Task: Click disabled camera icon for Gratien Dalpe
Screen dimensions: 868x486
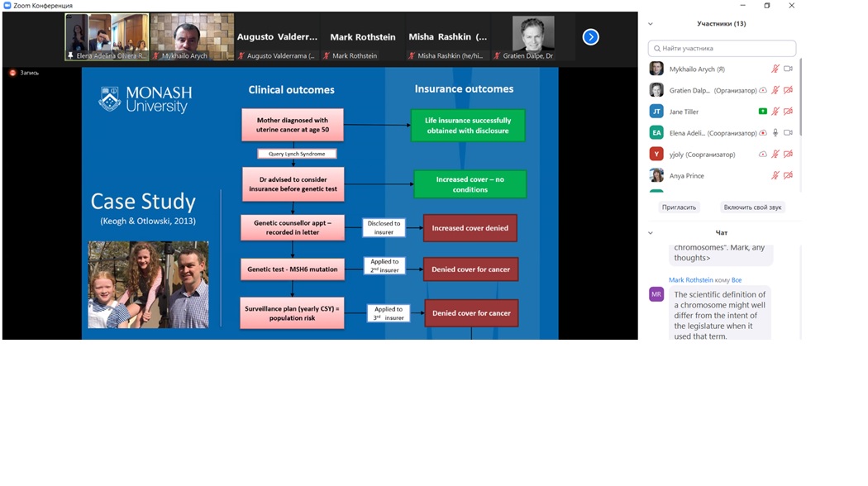Action: tap(789, 90)
